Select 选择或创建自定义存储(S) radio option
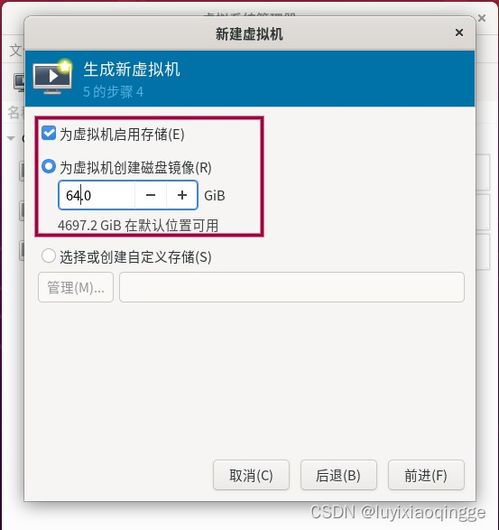The height and width of the screenshot is (530, 499). point(48,256)
